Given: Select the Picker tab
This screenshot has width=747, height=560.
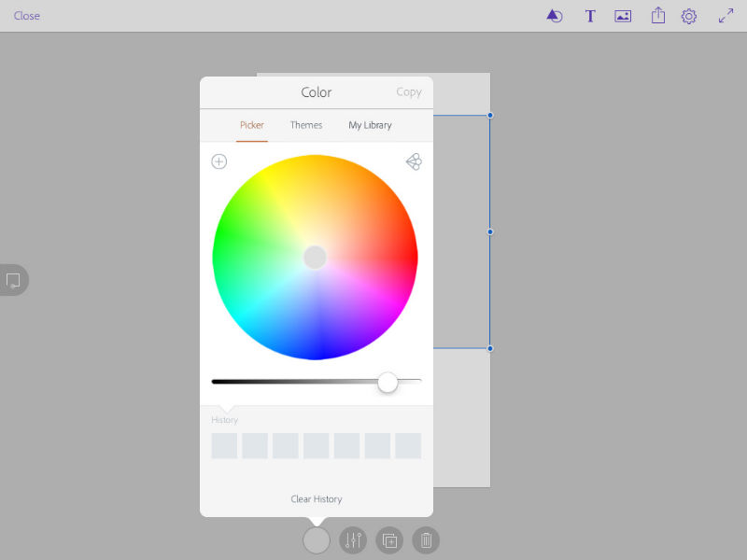Looking at the screenshot, I should tap(252, 125).
